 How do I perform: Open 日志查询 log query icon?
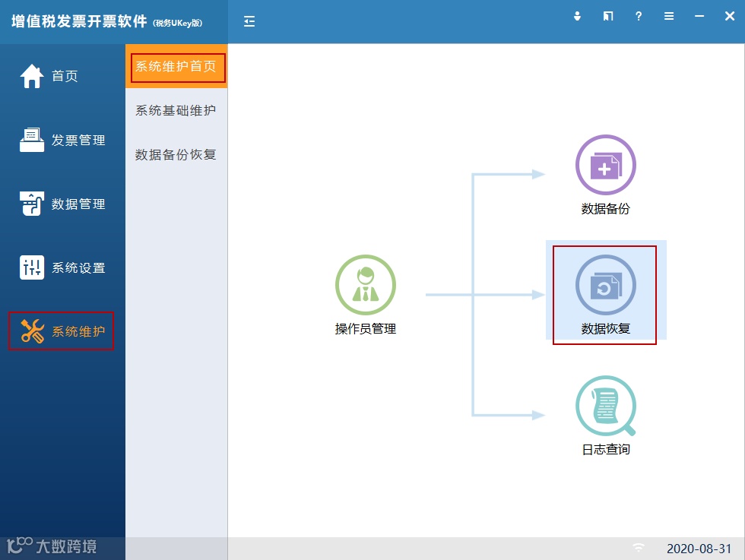(605, 406)
